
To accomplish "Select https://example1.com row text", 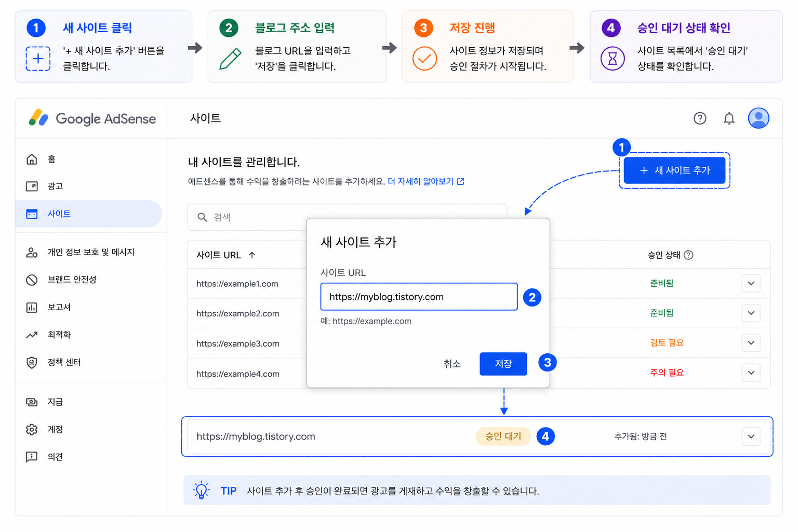I will [237, 284].
